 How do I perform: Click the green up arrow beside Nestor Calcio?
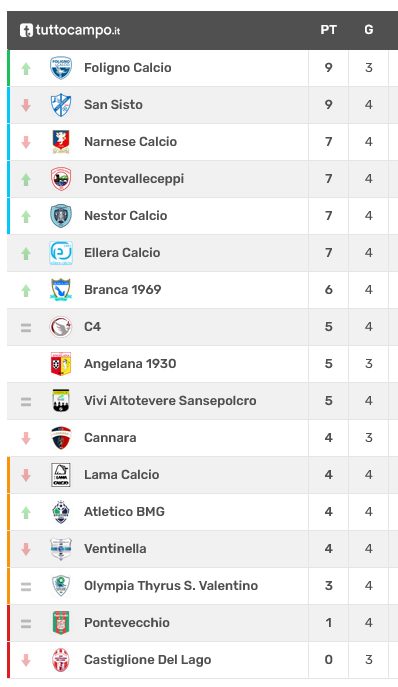click(26, 216)
